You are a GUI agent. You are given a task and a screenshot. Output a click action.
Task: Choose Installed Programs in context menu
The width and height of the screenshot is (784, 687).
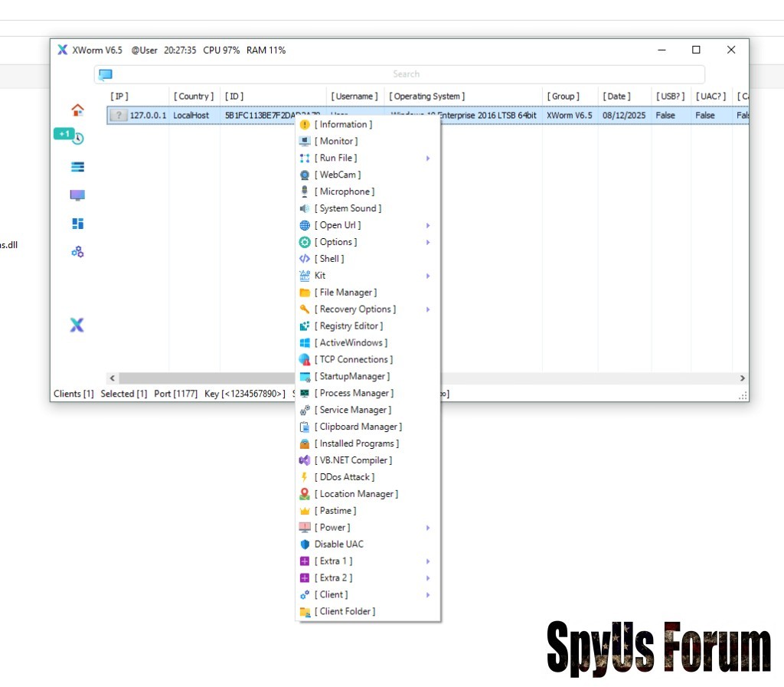click(x=356, y=443)
